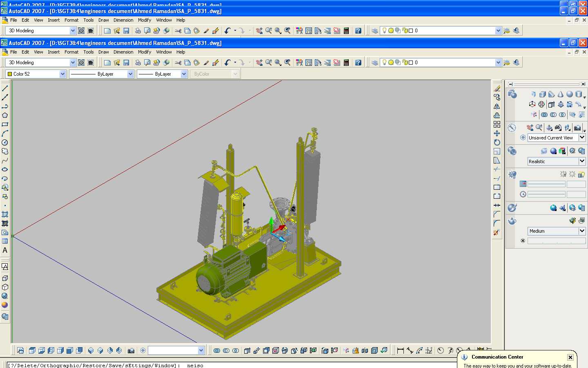Screen dimensions: 588x368
Task: Open the layer list dropdown arrow in front window
Action: 498,63
